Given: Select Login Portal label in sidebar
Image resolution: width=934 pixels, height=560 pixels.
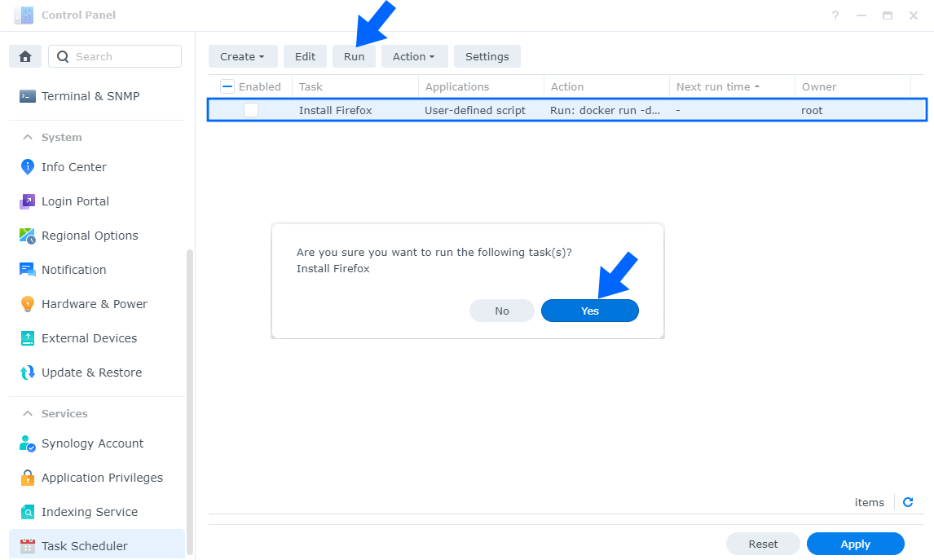Looking at the screenshot, I should (75, 201).
